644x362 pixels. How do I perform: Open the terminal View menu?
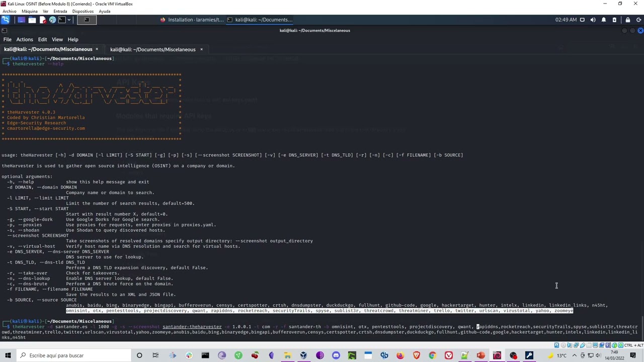[57, 39]
